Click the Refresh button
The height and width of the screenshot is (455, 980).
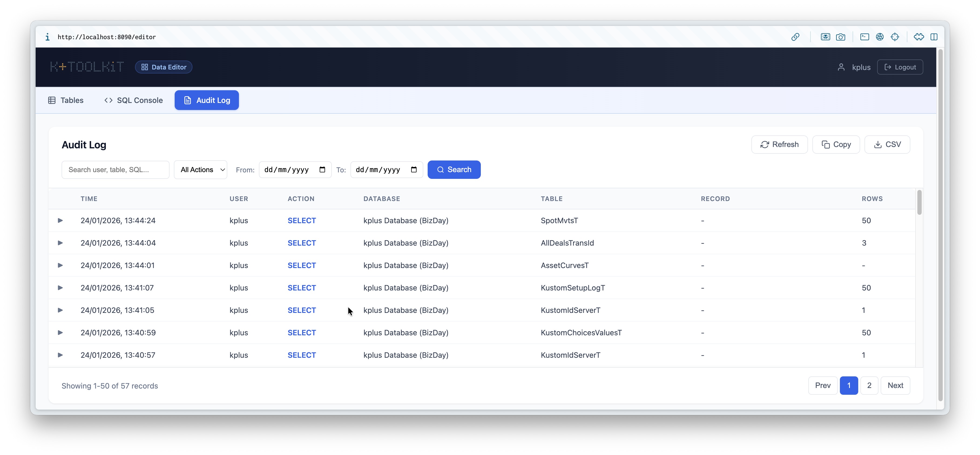779,145
